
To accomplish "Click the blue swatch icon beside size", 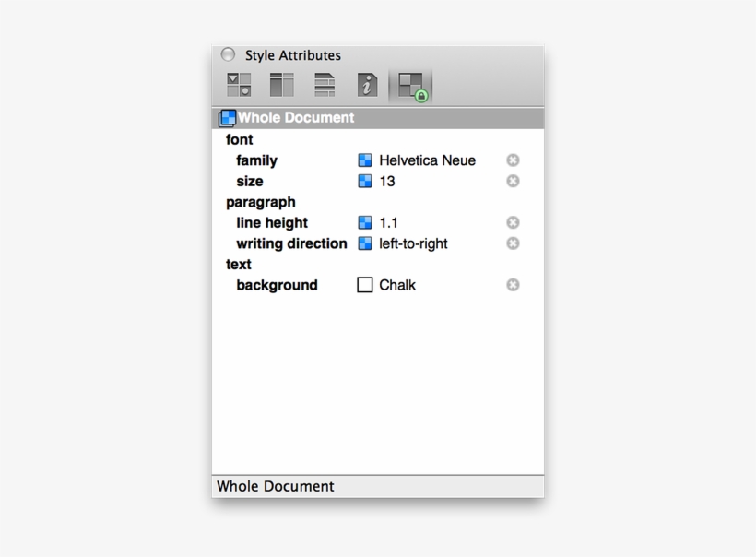I will point(363,181).
